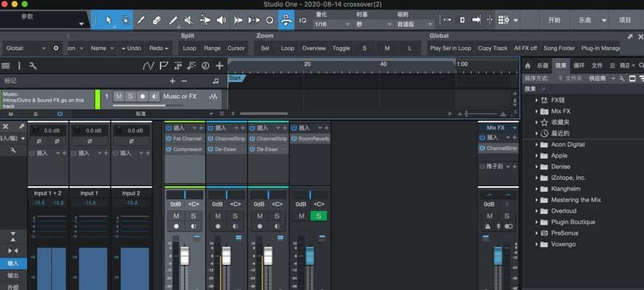Toggle Fat Channel plugin power
The height and width of the screenshot is (290, 644).
tap(169, 139)
